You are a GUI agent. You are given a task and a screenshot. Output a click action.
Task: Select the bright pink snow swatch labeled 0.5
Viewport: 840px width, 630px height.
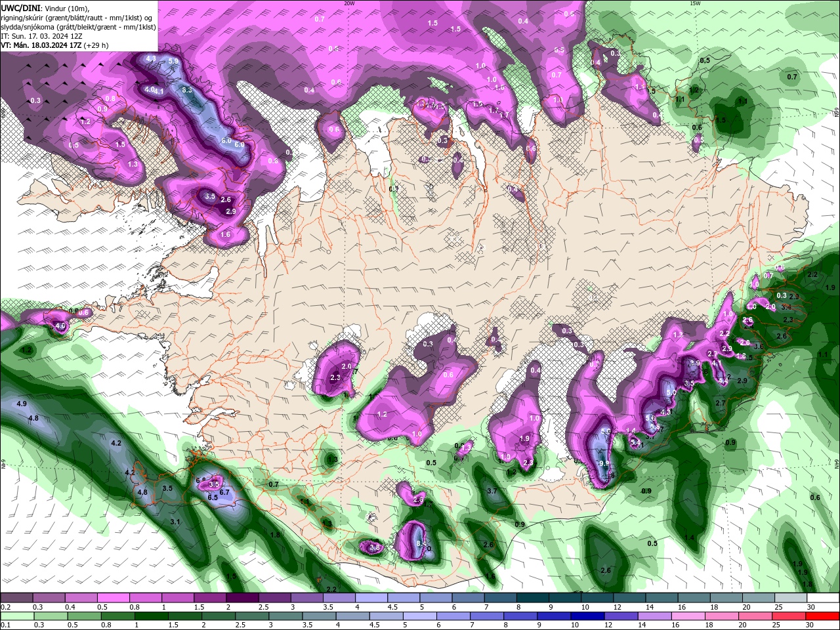click(113, 598)
